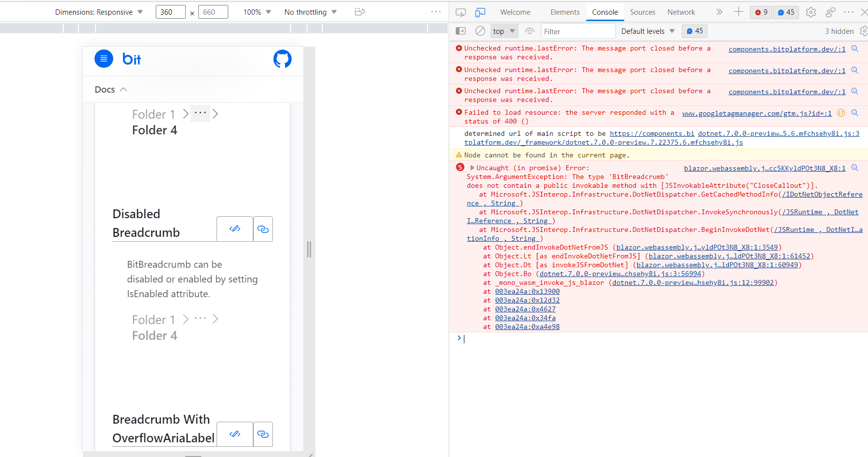The image size is (868, 457).
Task: Open code sample link for Disabled Breadcrumb
Action: [263, 228]
